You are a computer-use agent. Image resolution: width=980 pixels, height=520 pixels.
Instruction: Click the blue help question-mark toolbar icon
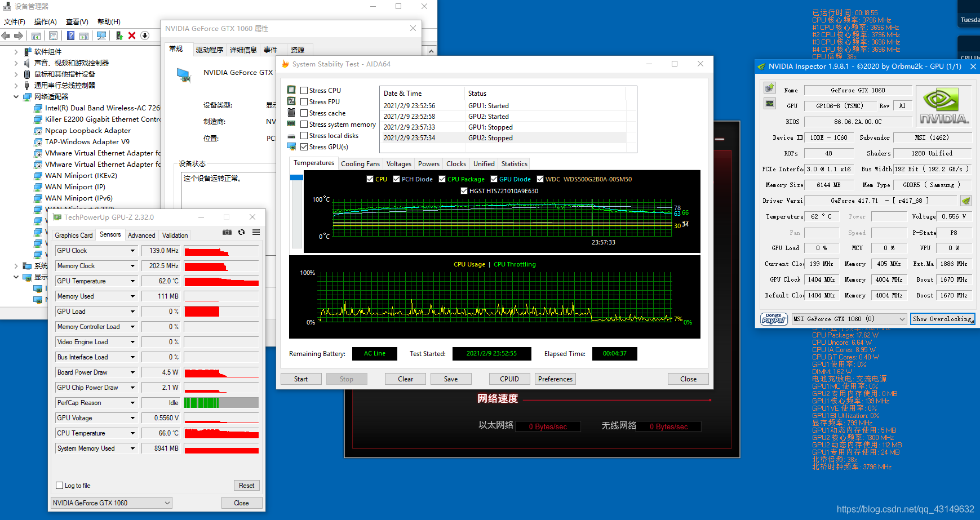pos(70,35)
